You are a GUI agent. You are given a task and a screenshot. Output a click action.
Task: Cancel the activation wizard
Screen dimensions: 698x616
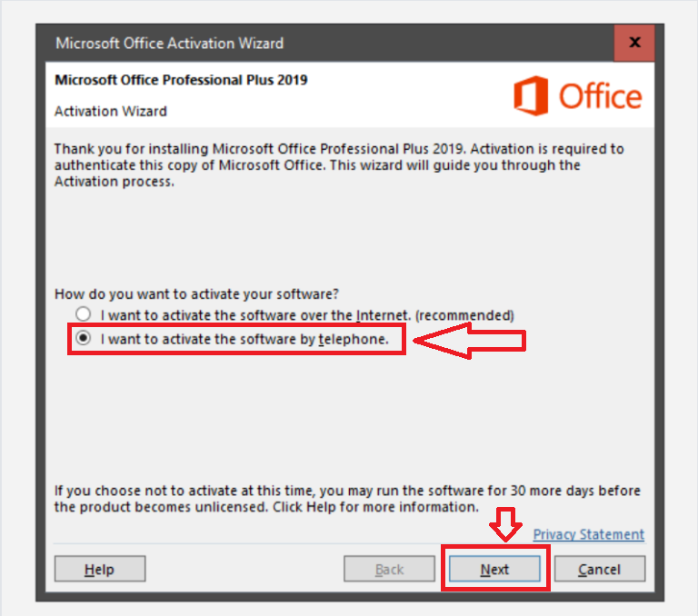pos(600,569)
